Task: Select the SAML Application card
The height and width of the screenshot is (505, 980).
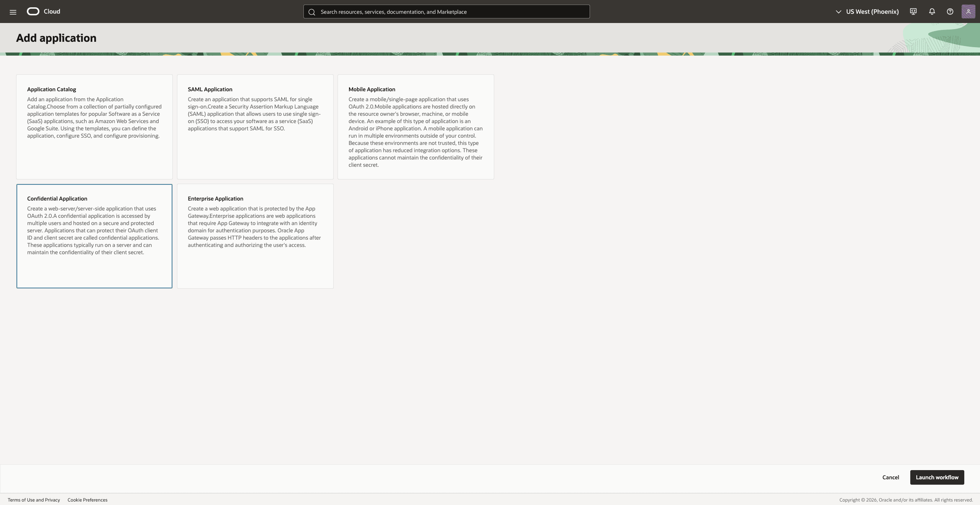Action: coord(255,127)
